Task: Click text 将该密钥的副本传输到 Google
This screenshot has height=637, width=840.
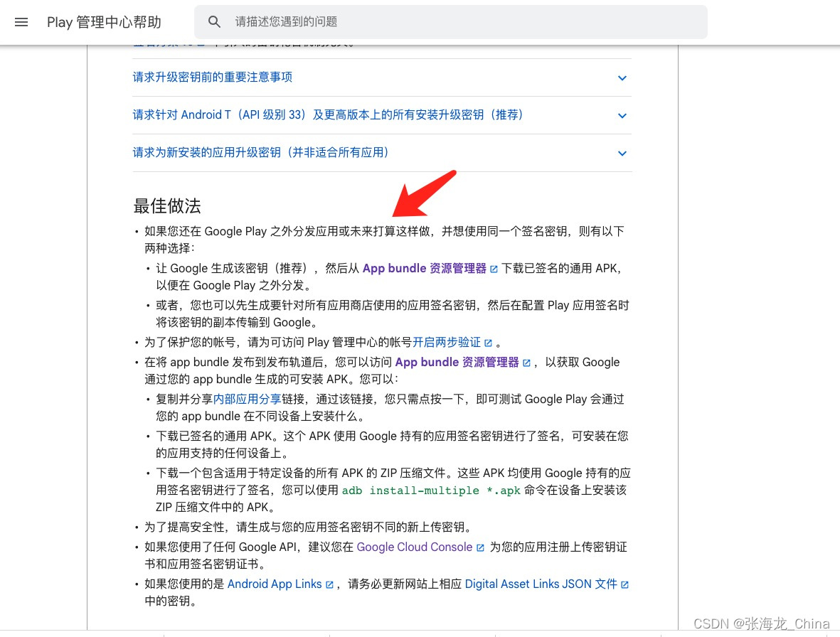Action: (x=233, y=322)
